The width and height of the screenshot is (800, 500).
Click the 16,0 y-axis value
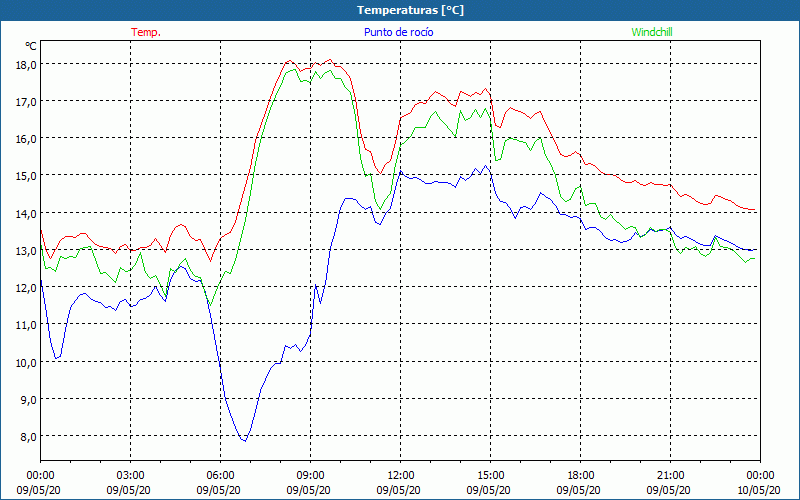[x=26, y=139]
